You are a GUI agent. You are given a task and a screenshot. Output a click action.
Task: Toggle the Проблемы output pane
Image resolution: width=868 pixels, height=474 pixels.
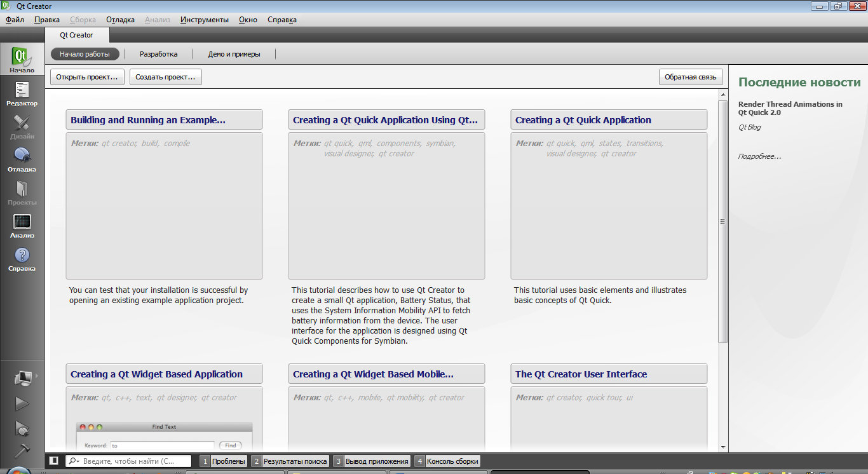pos(223,461)
